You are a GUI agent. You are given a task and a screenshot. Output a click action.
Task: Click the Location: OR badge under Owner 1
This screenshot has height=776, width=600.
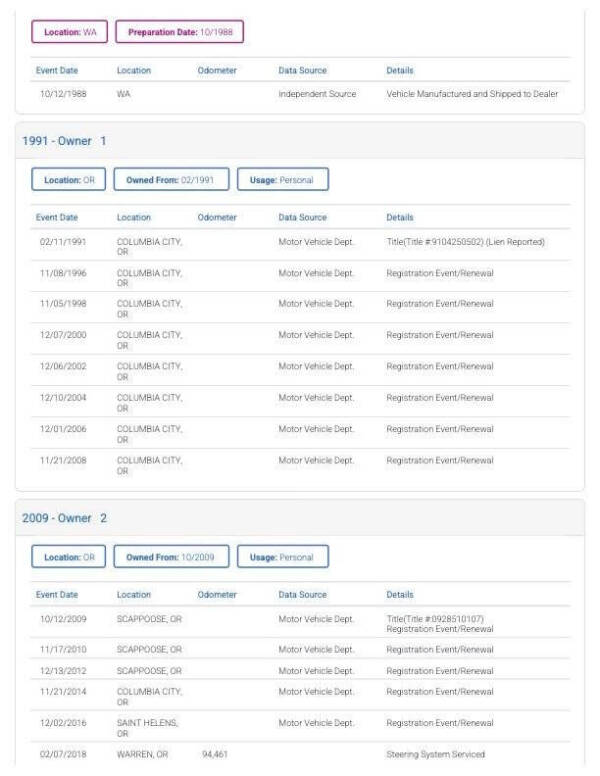(x=69, y=179)
